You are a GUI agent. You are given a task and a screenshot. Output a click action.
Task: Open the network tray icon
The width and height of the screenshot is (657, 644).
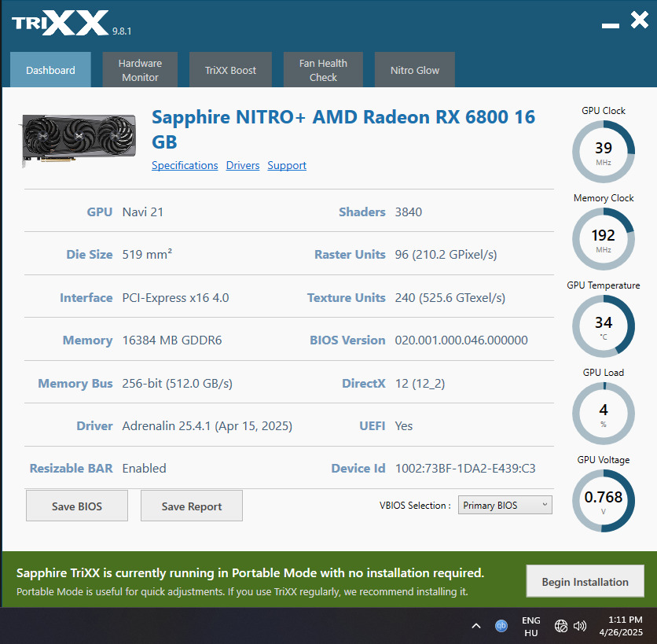[x=560, y=626]
